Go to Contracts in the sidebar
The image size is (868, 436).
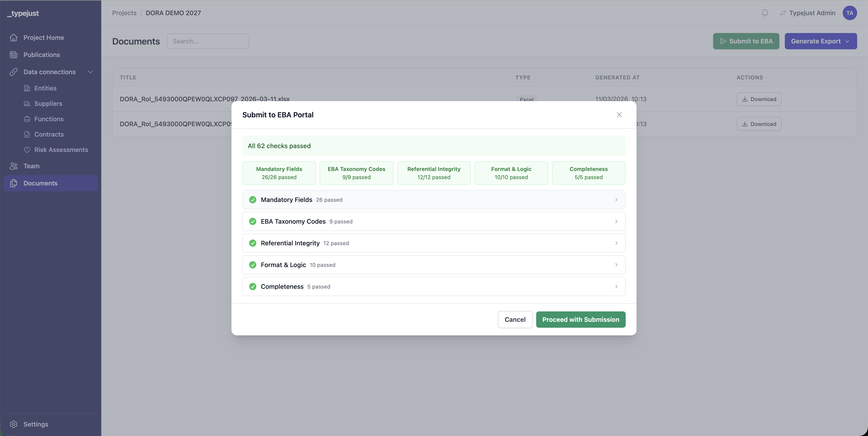click(x=49, y=134)
